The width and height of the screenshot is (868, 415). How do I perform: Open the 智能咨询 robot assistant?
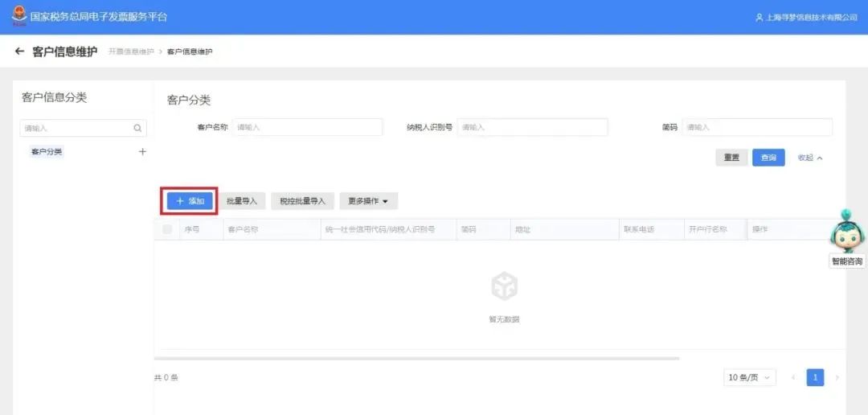click(x=847, y=233)
